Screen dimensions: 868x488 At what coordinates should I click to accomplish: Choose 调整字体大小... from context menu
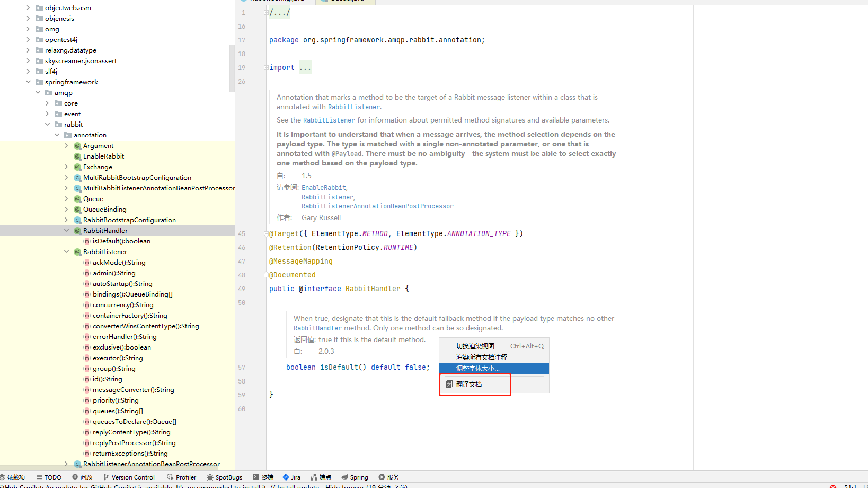pos(494,368)
